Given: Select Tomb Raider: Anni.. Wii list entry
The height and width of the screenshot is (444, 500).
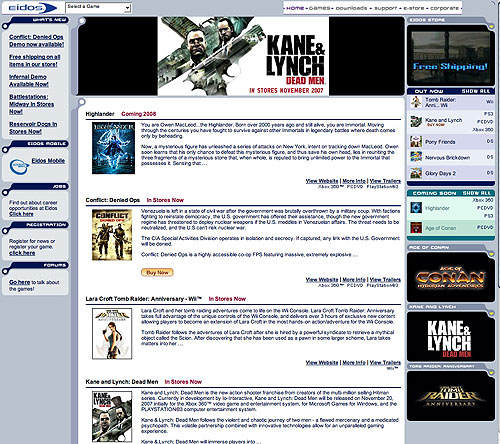Looking at the screenshot, I should [440, 102].
